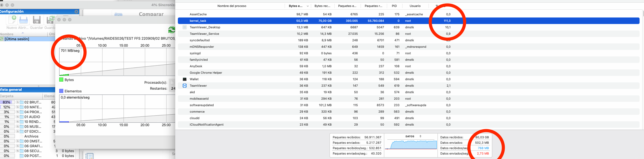Open a configuration with the Abrir icon
644x159 pixels.
23,20
